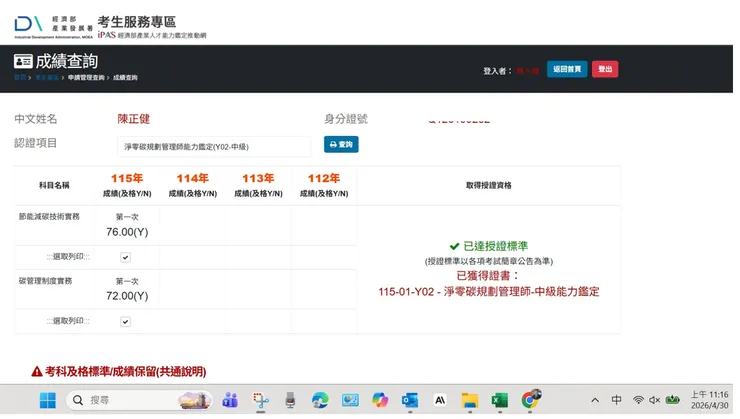Viewport: 740px width, 419px height.
Task: Open the 首頁 breadcrumb link
Action: coord(20,77)
